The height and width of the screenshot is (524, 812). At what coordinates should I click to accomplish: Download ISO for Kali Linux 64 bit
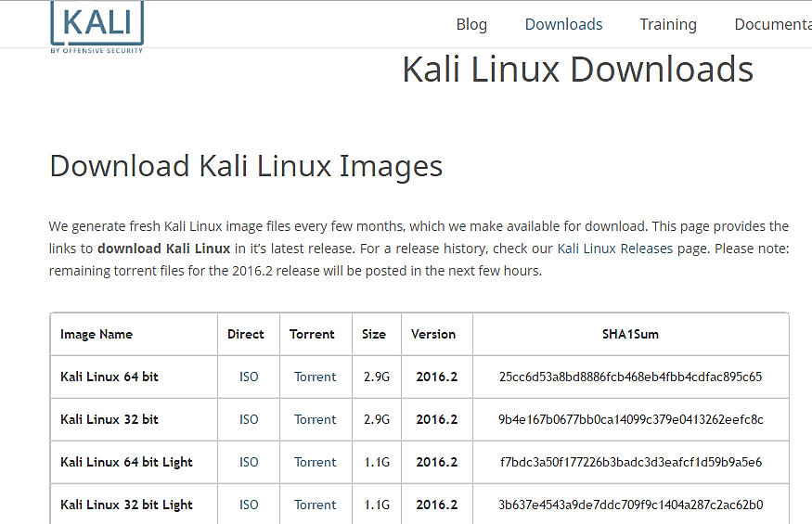249,377
